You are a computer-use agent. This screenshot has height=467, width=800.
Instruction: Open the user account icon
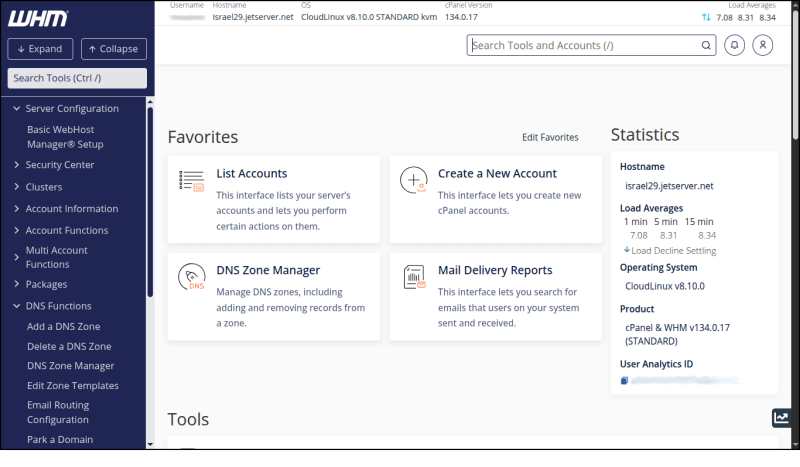[x=763, y=45]
